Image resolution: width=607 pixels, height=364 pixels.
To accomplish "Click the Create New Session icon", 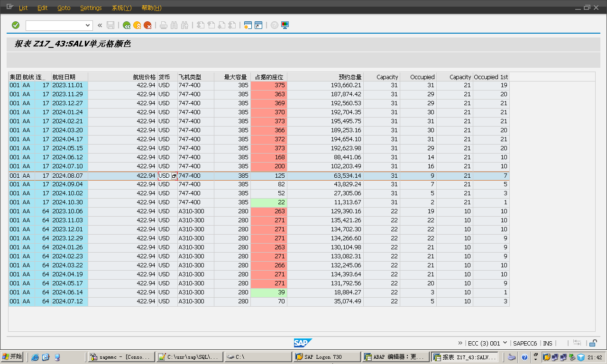I will [247, 25].
